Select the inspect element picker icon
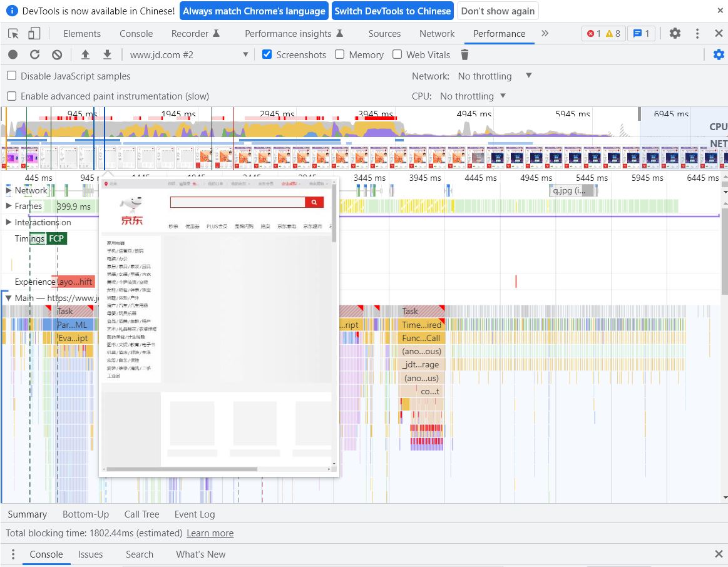The height and width of the screenshot is (567, 728). coord(14,34)
